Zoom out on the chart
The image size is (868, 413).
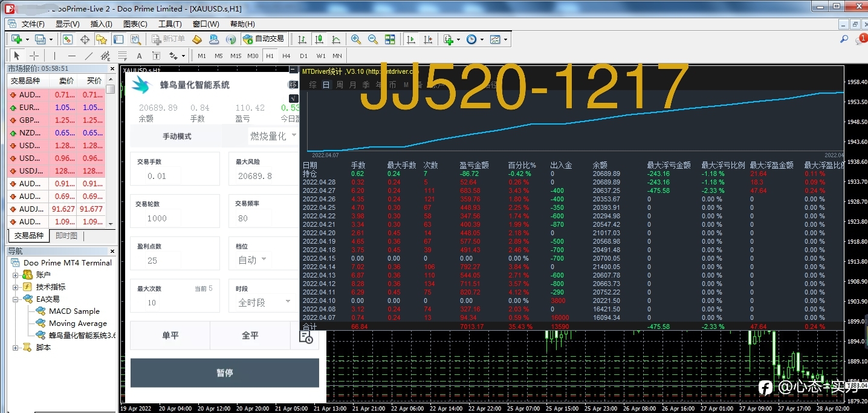[x=373, y=39]
